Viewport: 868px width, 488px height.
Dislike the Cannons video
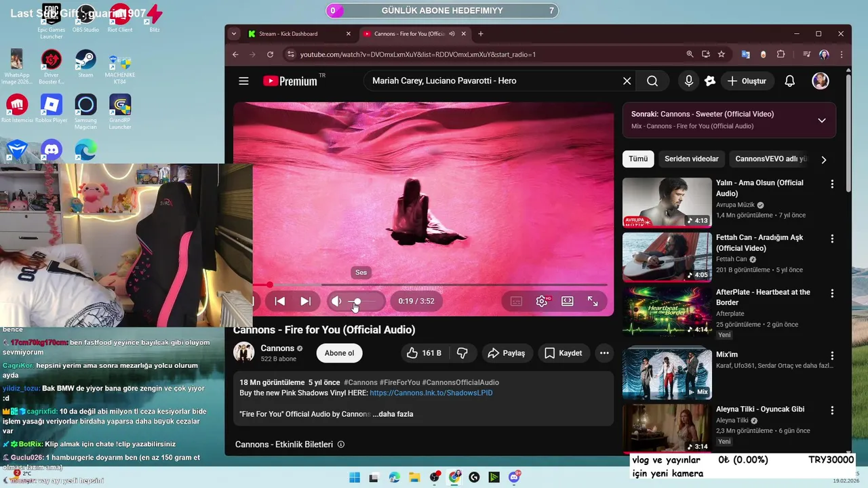pos(462,353)
